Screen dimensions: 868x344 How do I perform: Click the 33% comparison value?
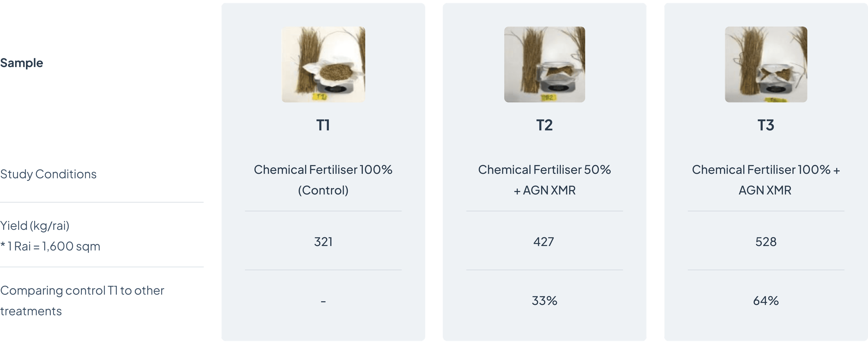(545, 301)
